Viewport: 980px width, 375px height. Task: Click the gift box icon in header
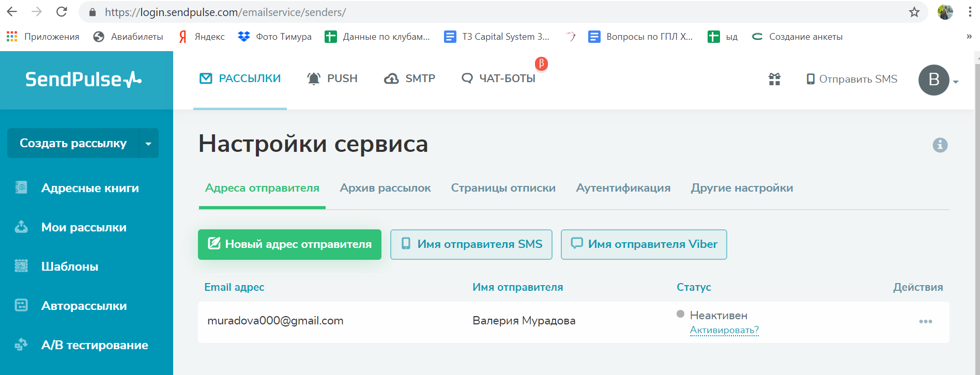(774, 79)
